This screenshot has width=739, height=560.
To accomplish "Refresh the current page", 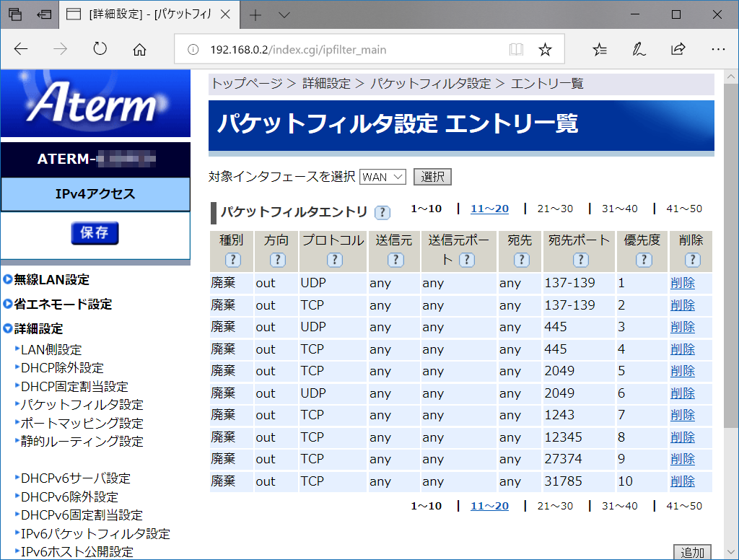I will pyautogui.click(x=100, y=49).
